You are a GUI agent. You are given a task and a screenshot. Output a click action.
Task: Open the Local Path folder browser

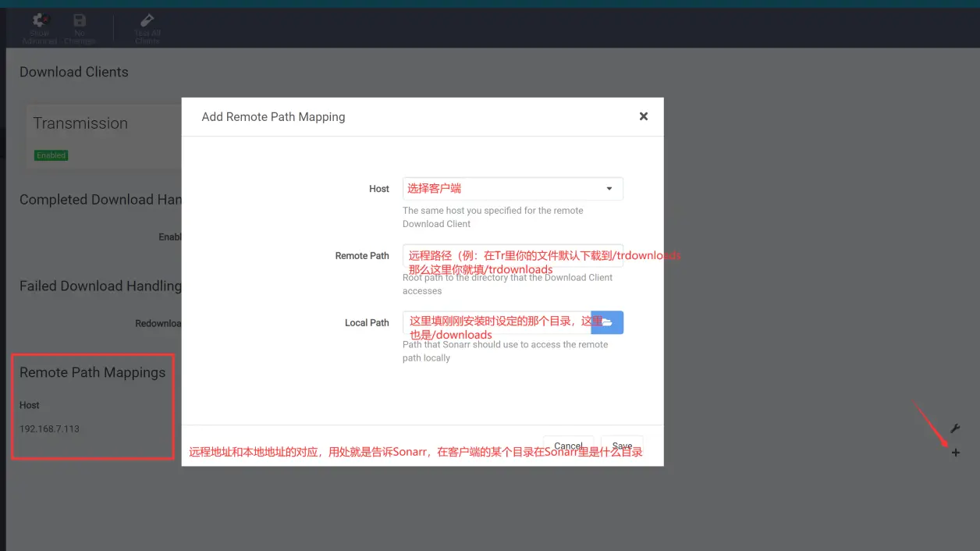(x=607, y=322)
